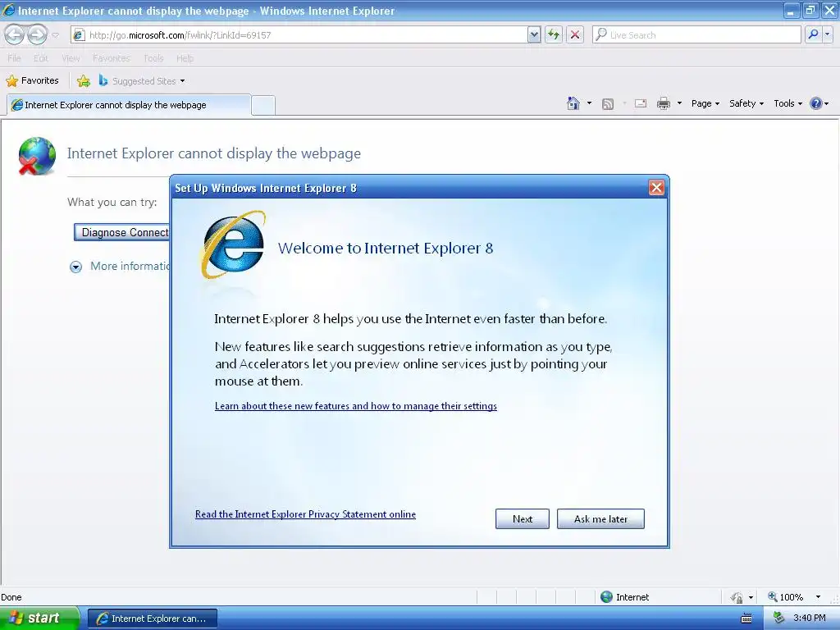Open the Privacy Statement online link

click(305, 514)
